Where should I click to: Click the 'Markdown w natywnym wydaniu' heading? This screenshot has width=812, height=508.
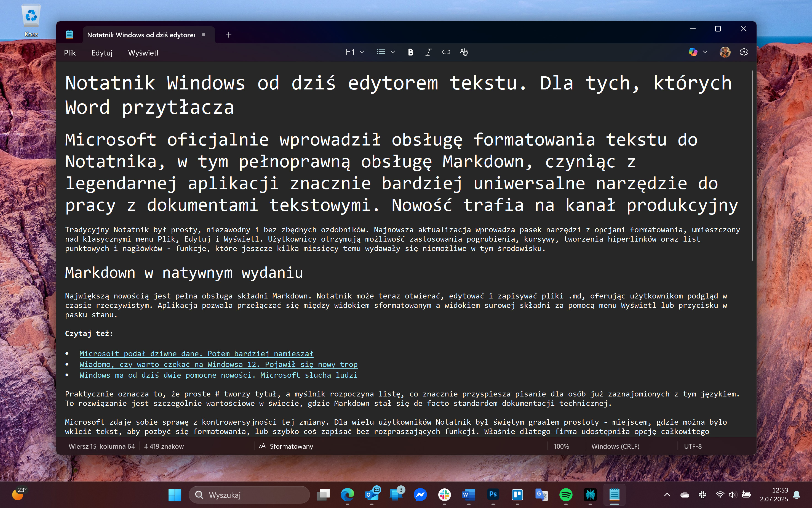pyautogui.click(x=184, y=272)
